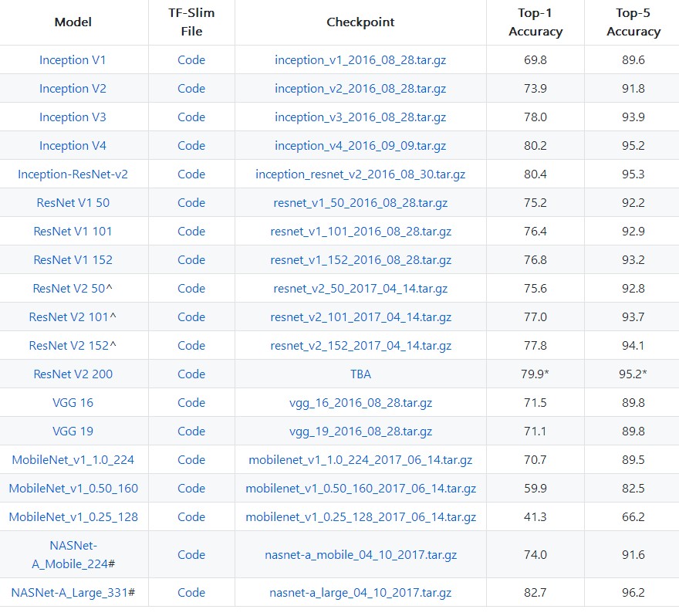Screen dimensions: 679x616
Task: Open the NASNet-A_Mobile_224# model link
Action: (x=73, y=554)
